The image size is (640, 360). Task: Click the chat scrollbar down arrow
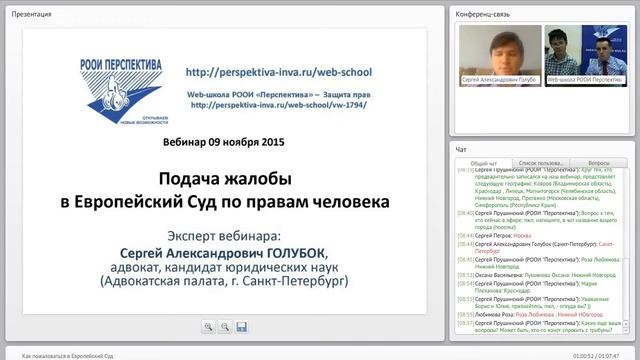[626, 331]
